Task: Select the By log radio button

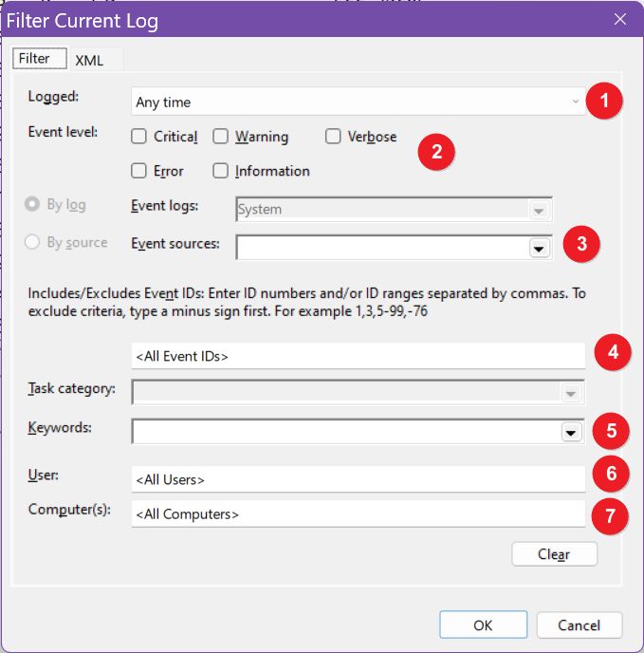Action: tap(32, 204)
